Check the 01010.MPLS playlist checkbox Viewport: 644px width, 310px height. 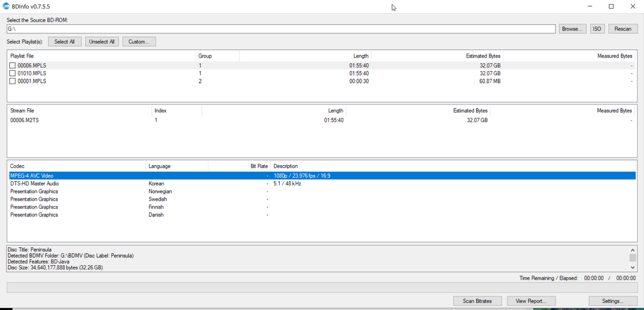point(13,73)
